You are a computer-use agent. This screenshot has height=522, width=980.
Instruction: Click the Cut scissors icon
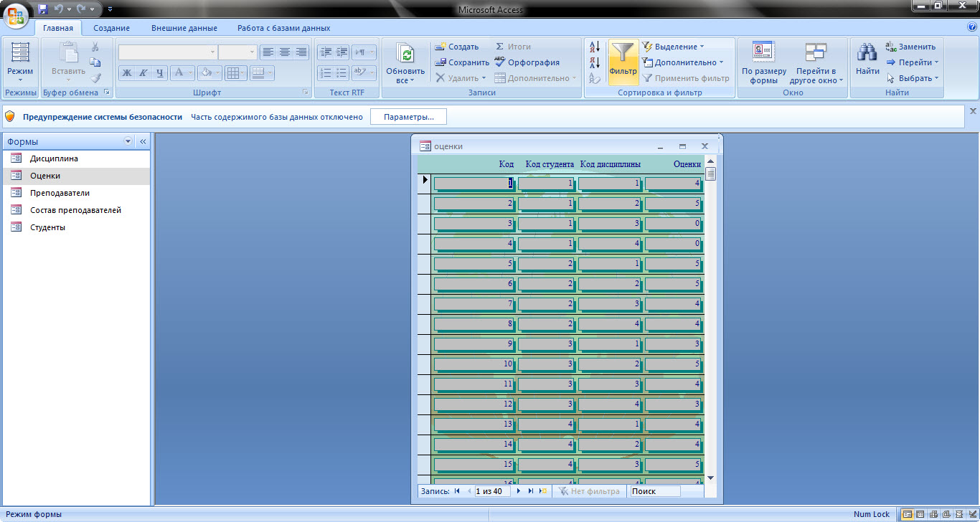[95, 47]
